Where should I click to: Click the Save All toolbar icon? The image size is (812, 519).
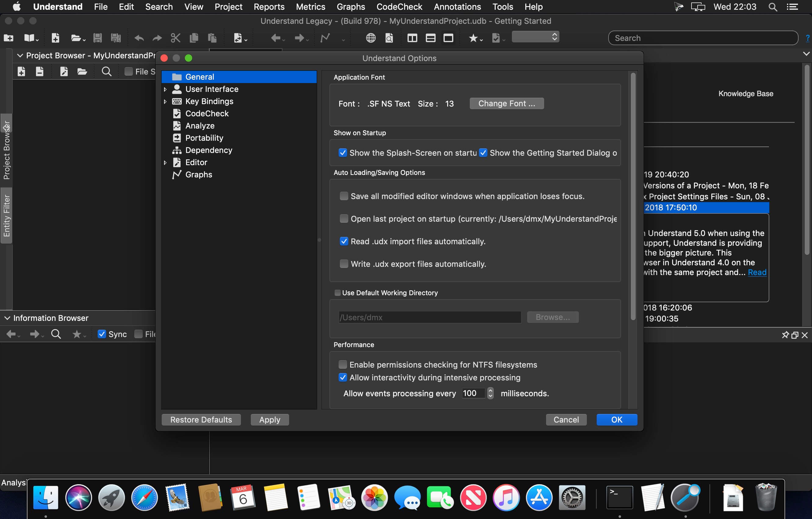pyautogui.click(x=116, y=38)
